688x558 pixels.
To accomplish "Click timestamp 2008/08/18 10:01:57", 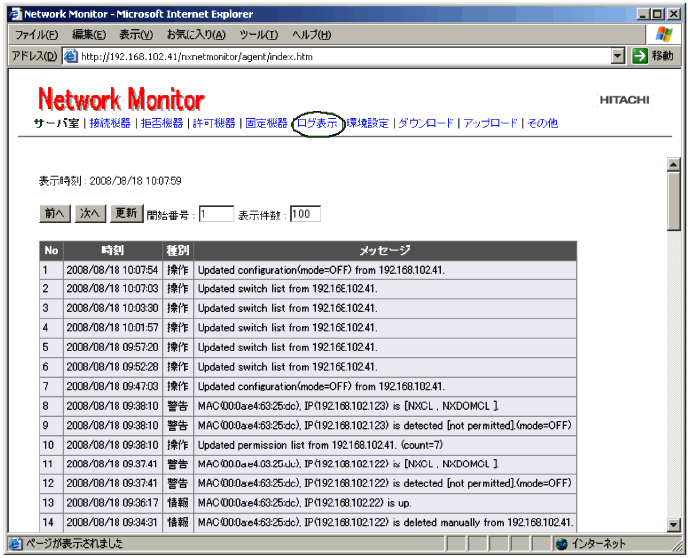I will [112, 328].
